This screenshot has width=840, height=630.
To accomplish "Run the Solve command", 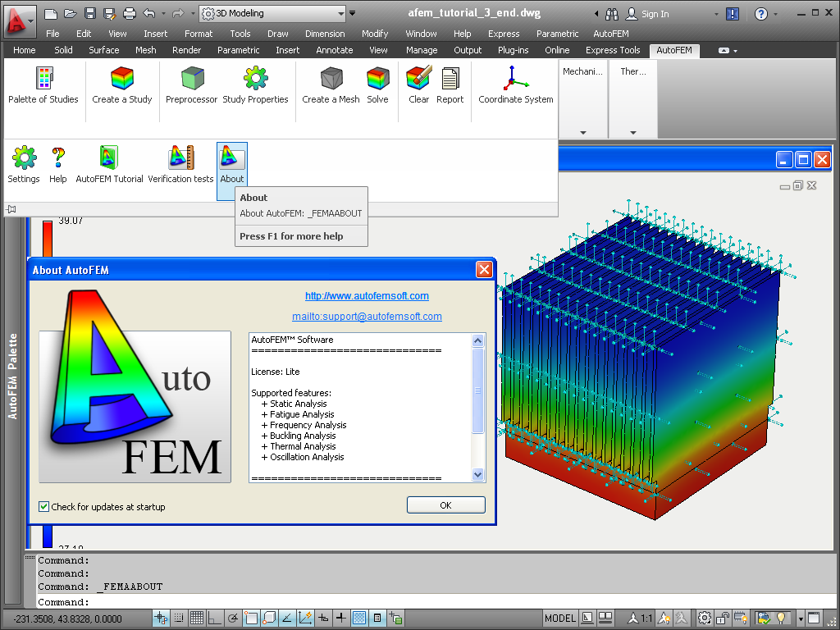I will pos(377,85).
